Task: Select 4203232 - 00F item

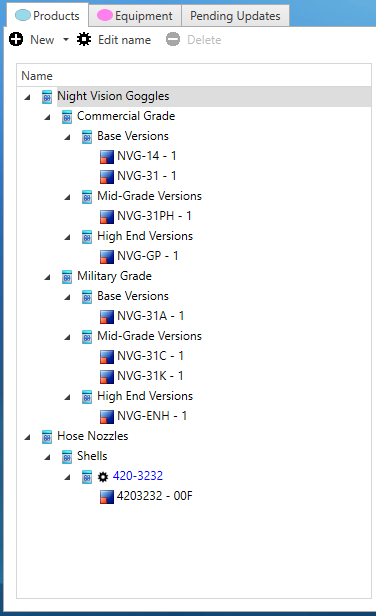Action: point(155,496)
